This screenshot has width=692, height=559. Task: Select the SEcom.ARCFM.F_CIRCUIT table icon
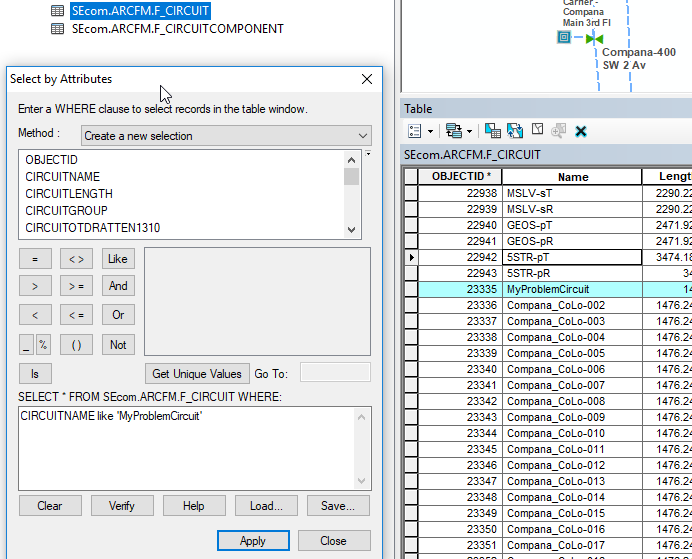point(57,11)
